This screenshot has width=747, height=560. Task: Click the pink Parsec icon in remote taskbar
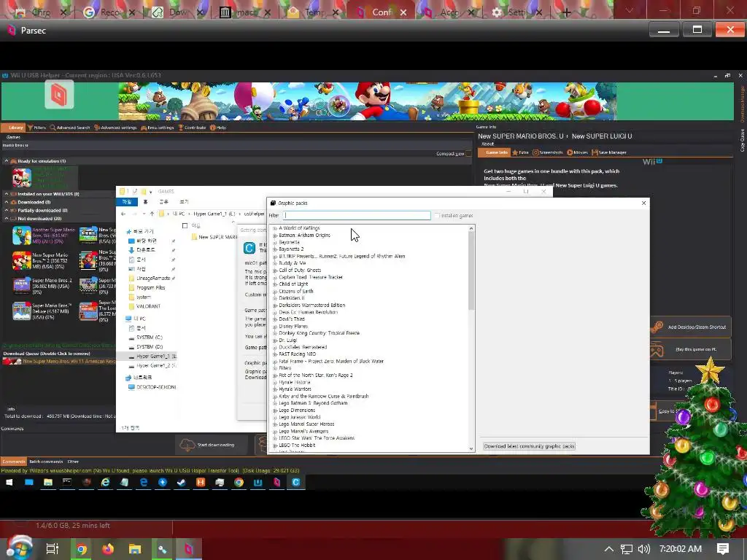pos(276,483)
